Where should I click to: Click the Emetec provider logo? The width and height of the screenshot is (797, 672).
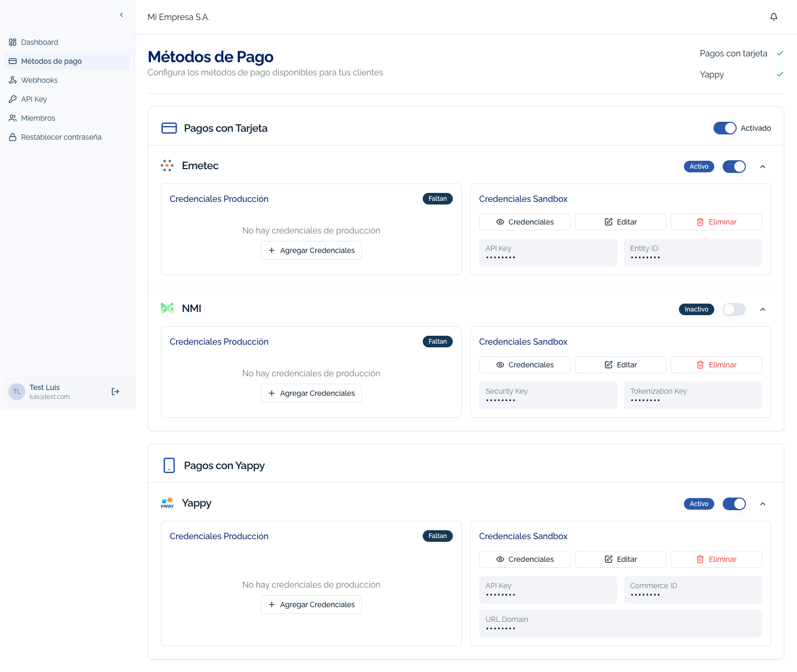(x=167, y=165)
